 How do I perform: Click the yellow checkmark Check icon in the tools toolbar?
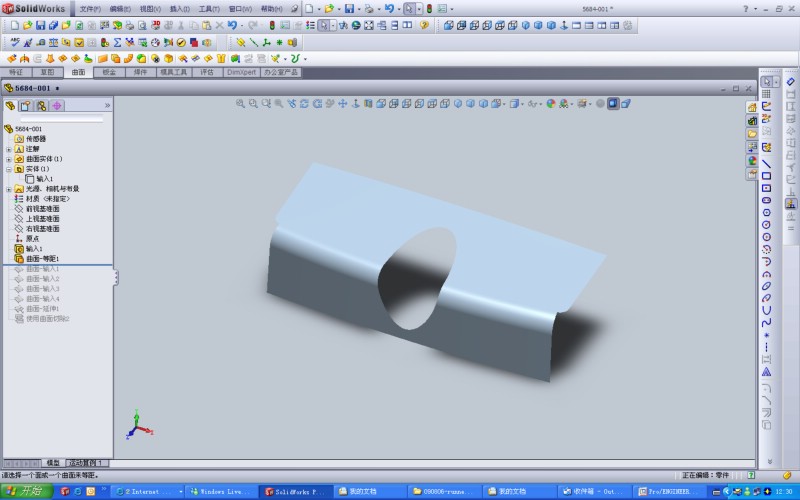[x=79, y=42]
